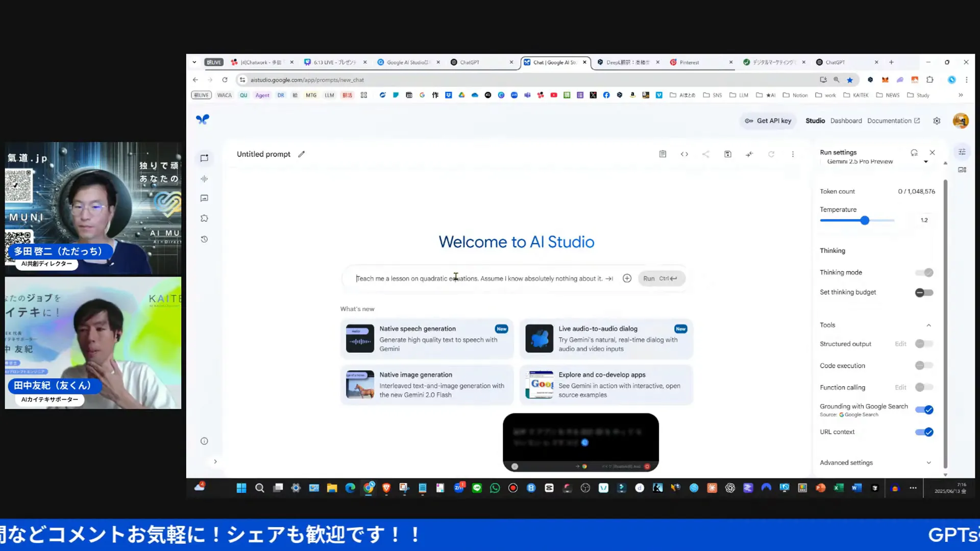The height and width of the screenshot is (551, 980).
Task: Switch to the first ChatGPT browser tab
Action: pos(482,62)
